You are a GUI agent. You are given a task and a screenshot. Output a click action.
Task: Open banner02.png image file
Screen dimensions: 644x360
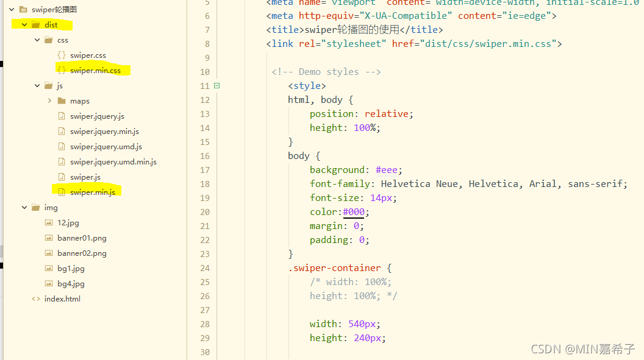[82, 253]
